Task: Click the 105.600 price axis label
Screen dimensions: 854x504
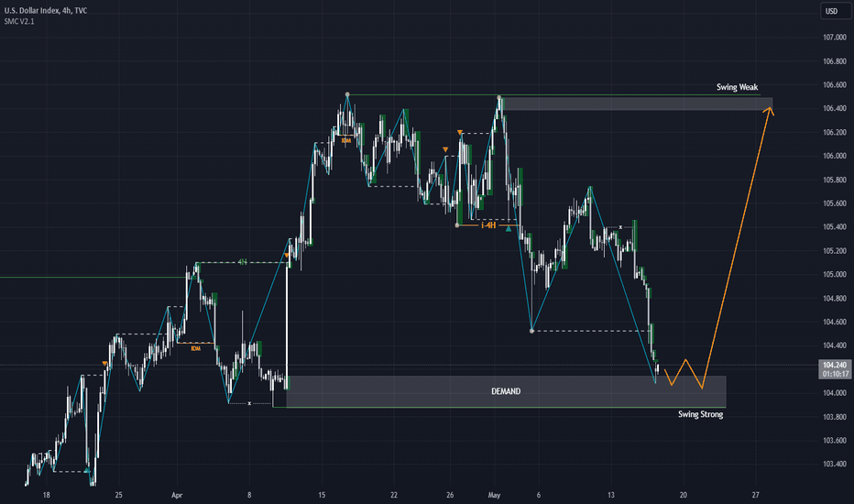Action: point(835,203)
